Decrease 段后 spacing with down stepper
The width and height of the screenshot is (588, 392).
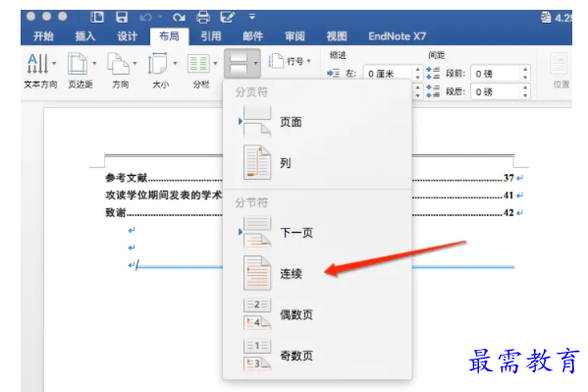525,95
